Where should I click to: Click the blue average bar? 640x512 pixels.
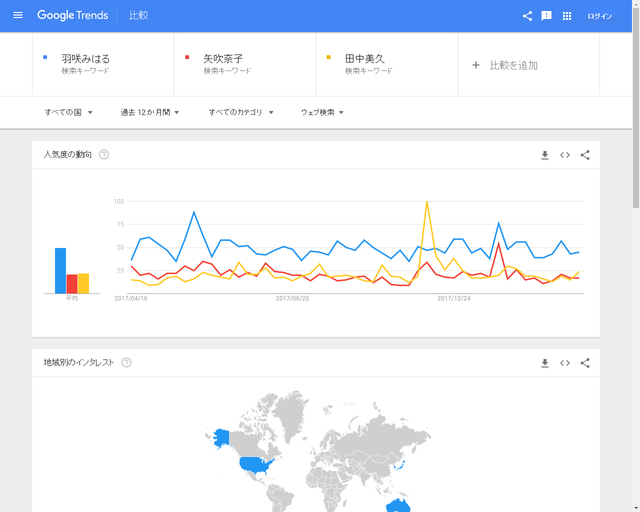[60, 271]
